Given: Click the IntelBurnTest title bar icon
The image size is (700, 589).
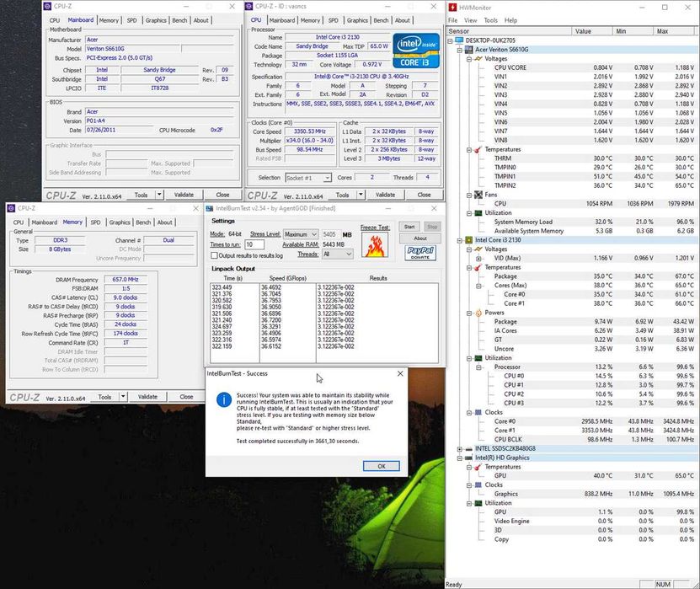Looking at the screenshot, I should coord(210,208).
